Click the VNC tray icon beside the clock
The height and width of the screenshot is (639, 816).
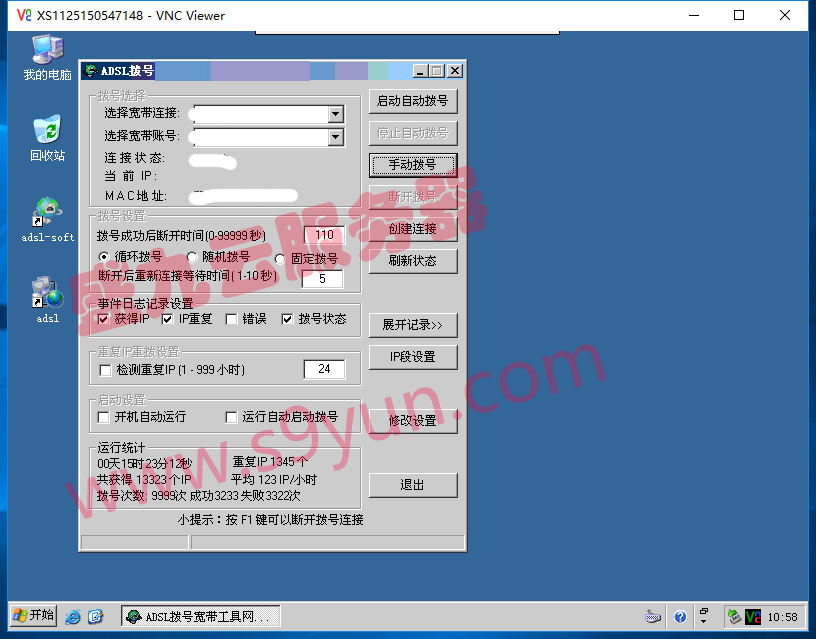coord(753,617)
